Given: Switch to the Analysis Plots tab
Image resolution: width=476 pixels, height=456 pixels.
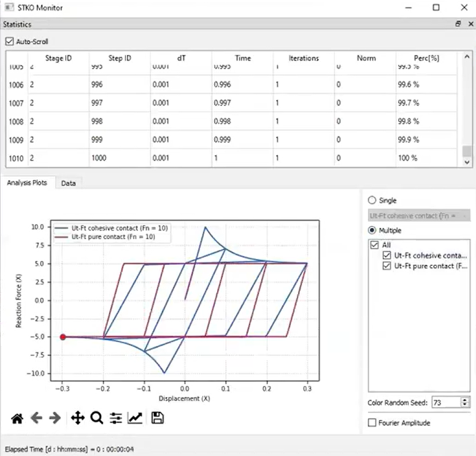Looking at the screenshot, I should 27,183.
